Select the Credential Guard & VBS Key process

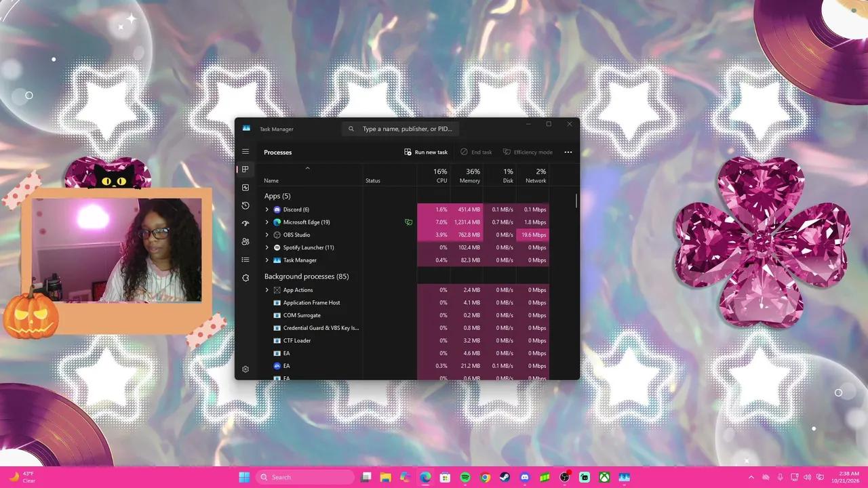point(406,328)
